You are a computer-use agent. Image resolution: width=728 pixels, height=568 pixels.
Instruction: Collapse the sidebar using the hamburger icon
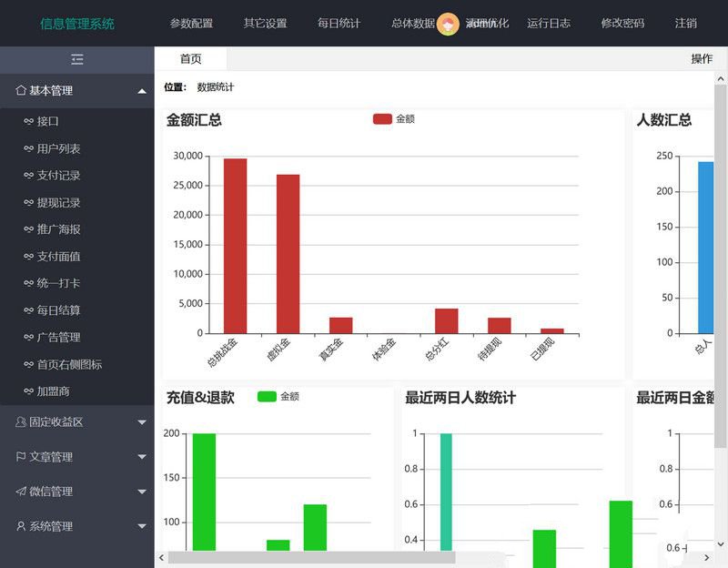(x=77, y=59)
